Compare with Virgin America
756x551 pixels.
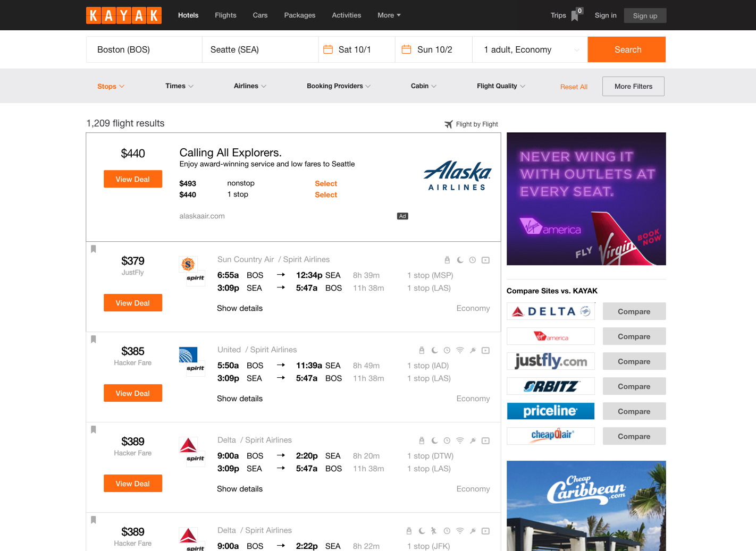pos(634,336)
